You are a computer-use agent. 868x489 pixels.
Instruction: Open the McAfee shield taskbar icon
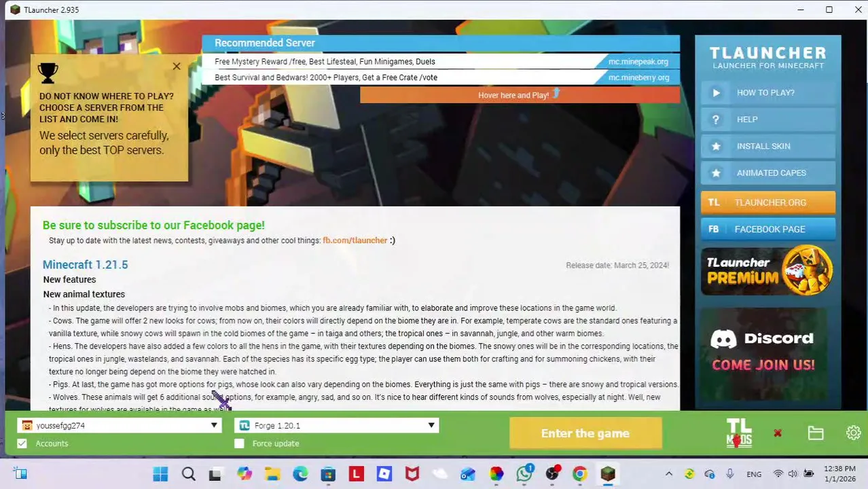[412, 474]
